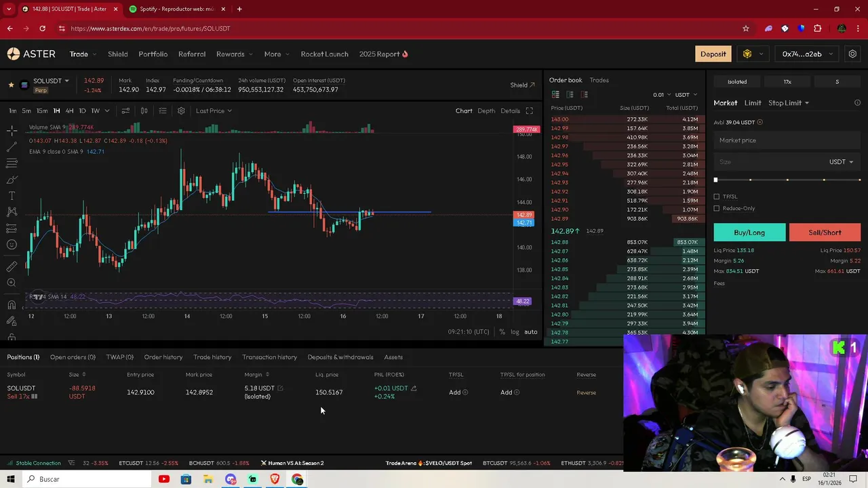Screen dimensions: 868x488
Task: Toggle SOLUSDT favorite star
Action: (11, 85)
